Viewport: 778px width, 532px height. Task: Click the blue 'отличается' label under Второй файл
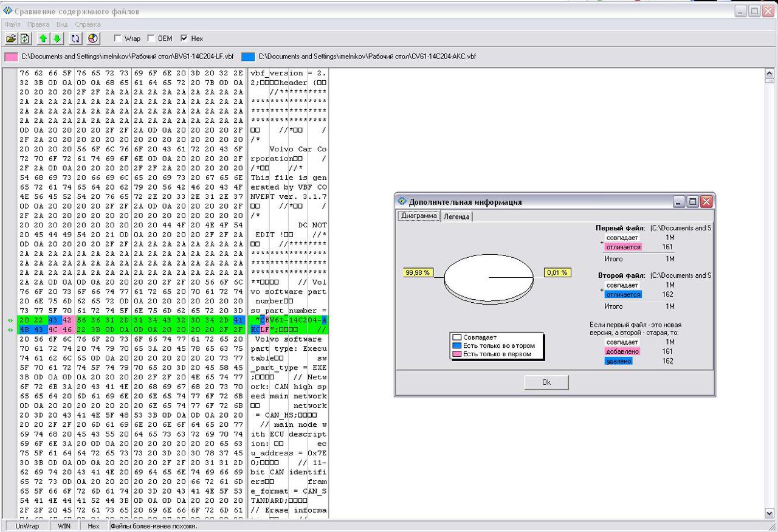623,294
